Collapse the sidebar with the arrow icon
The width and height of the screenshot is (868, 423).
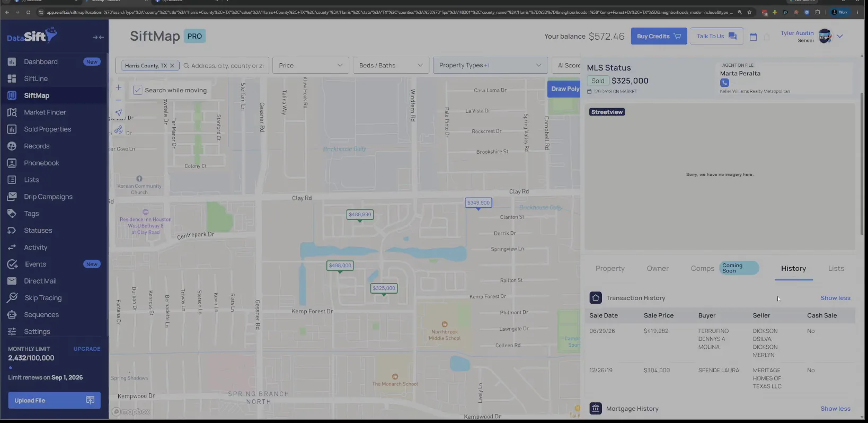coord(98,37)
